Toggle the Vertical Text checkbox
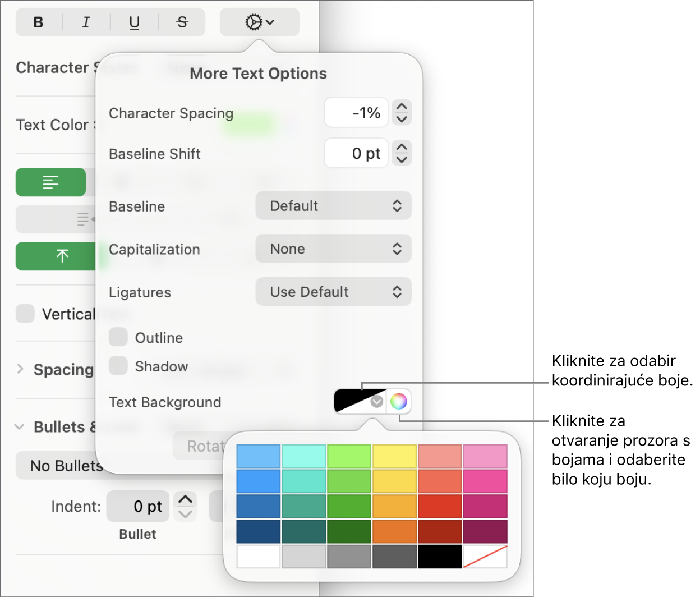This screenshot has width=700, height=597. point(25,314)
